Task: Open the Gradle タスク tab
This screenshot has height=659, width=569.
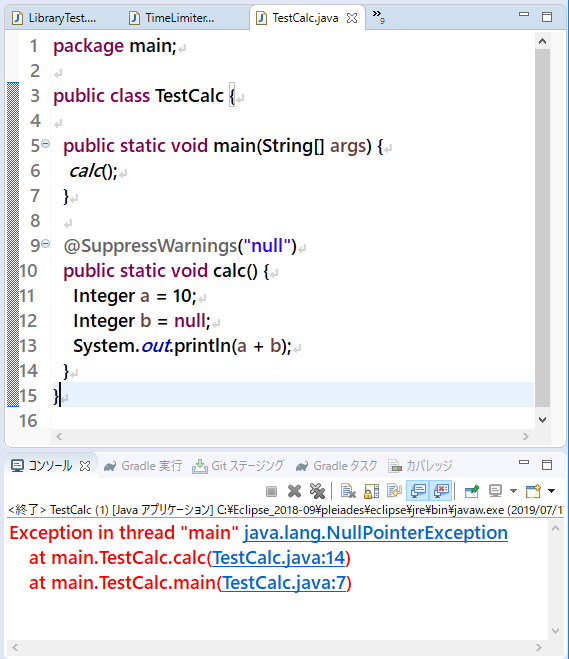Action: pos(337,466)
